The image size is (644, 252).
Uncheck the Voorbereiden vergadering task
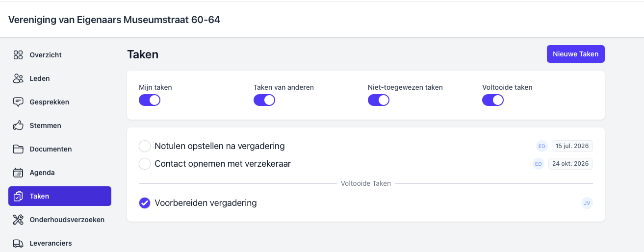[x=145, y=203]
